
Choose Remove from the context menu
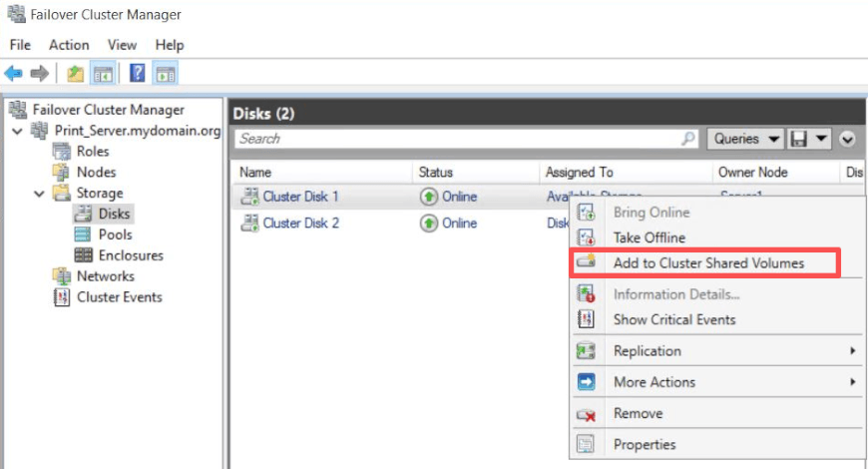(x=638, y=414)
